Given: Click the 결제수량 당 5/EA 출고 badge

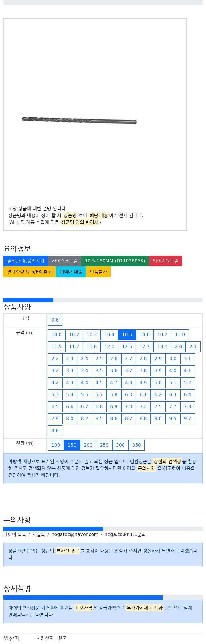Looking at the screenshot, I should [29, 272].
